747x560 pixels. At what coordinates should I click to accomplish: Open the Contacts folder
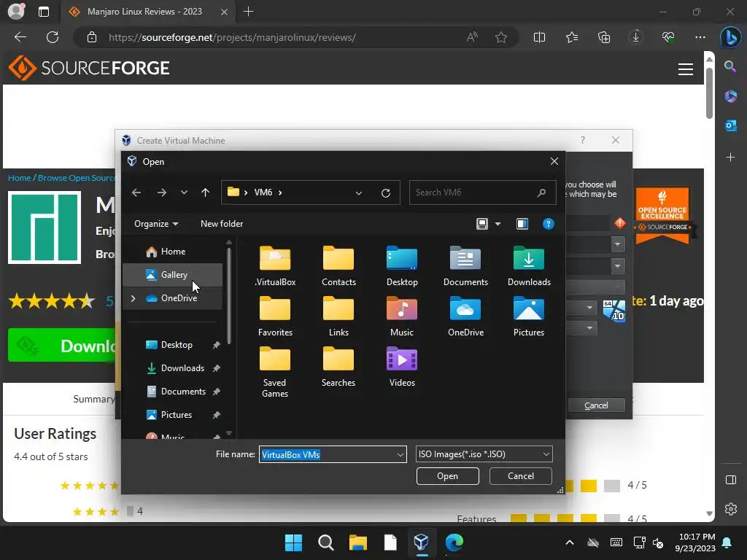[338, 265]
